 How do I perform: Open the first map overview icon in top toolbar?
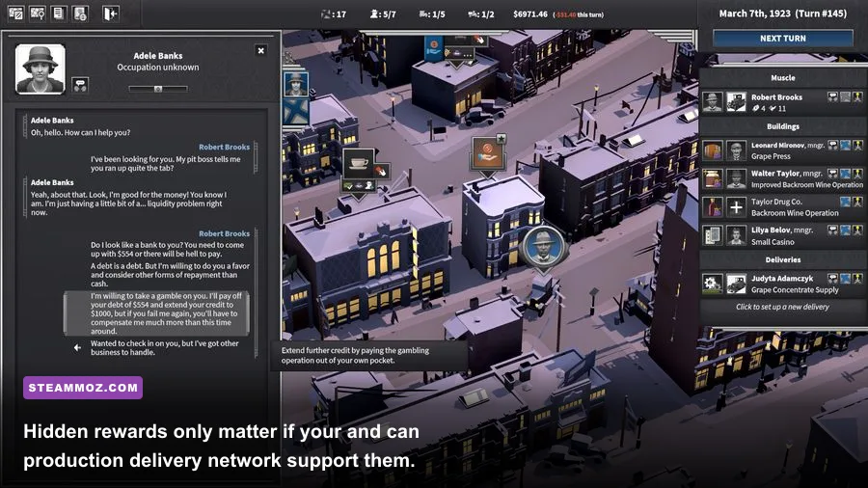click(x=16, y=14)
